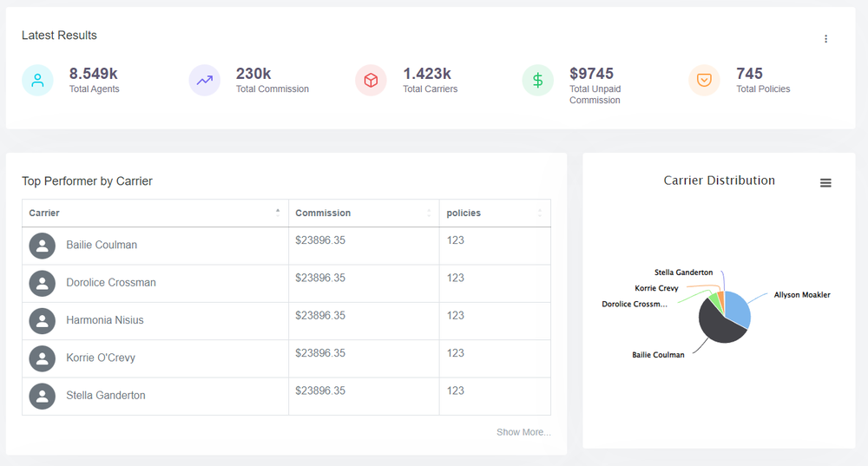Click Korrie O'Crevy name in table

point(101,358)
